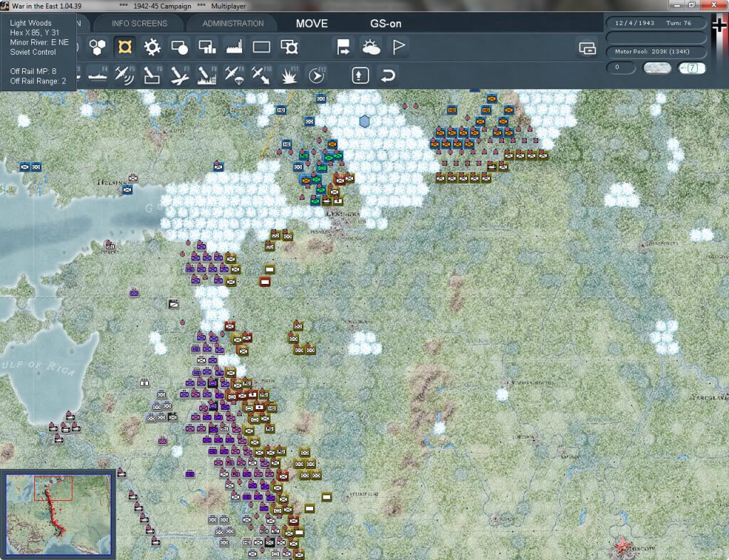The image size is (729, 560).
Task: Click the MOVE mode label
Action: [x=312, y=23]
